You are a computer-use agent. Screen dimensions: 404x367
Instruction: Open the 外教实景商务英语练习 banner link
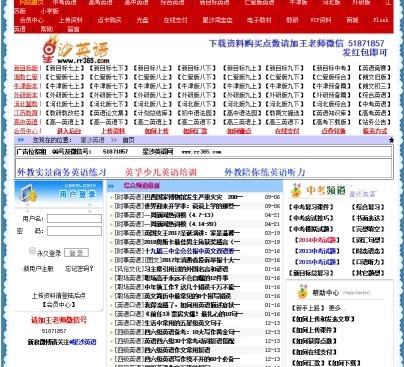[x=62, y=172]
